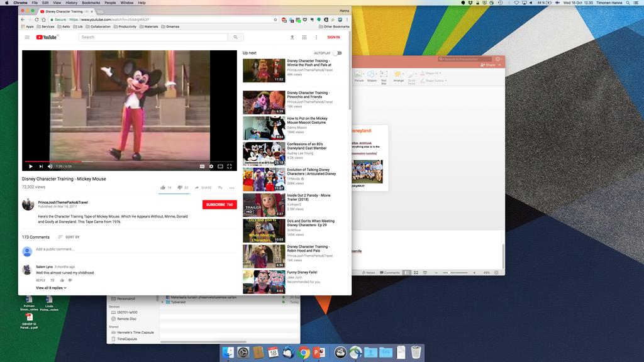
Task: Thumbs up Salem Lynx's comment
Action: pyautogui.click(x=62, y=280)
